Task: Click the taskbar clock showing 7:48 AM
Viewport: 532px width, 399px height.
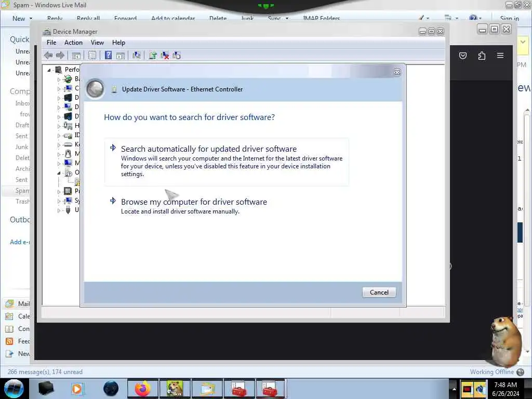Action: click(506, 389)
